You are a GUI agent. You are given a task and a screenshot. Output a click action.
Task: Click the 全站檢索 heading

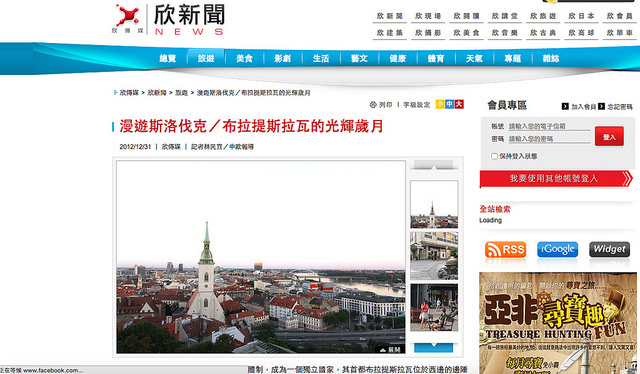pos(495,209)
